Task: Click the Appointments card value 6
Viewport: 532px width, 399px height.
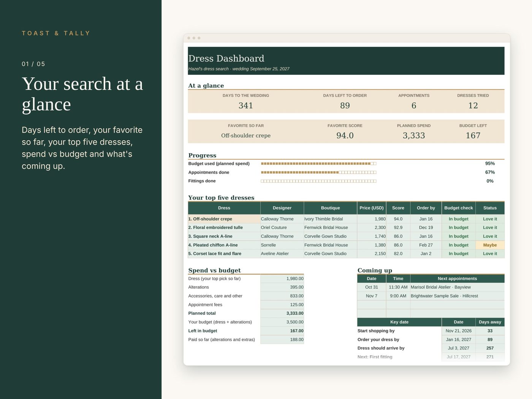Action: click(x=414, y=106)
